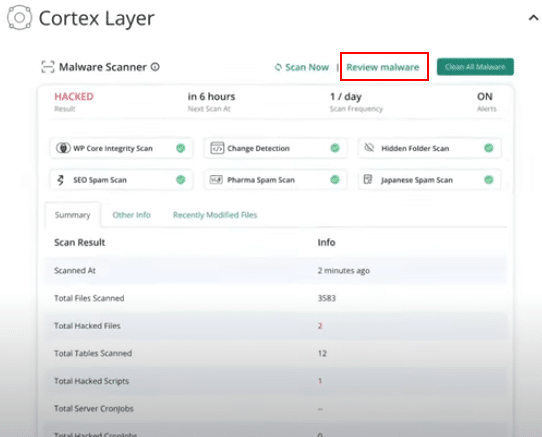This screenshot has width=542, height=437.
Task: Click the SEO Spam Scan label
Action: [100, 180]
